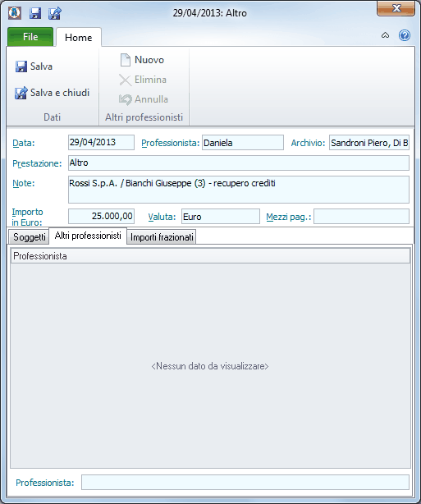The image size is (421, 504).
Task: Click the quick-access save floppy icon
Action: point(35,13)
